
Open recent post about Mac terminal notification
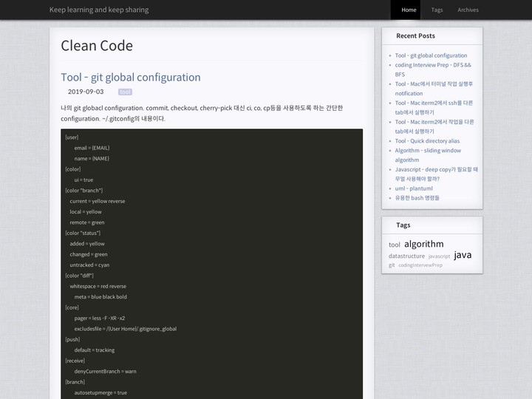coord(434,88)
